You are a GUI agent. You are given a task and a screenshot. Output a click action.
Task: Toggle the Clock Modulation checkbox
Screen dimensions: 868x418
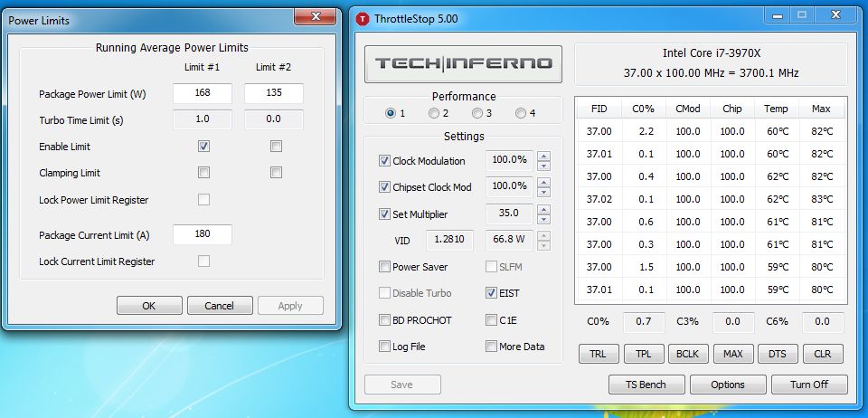click(x=384, y=161)
